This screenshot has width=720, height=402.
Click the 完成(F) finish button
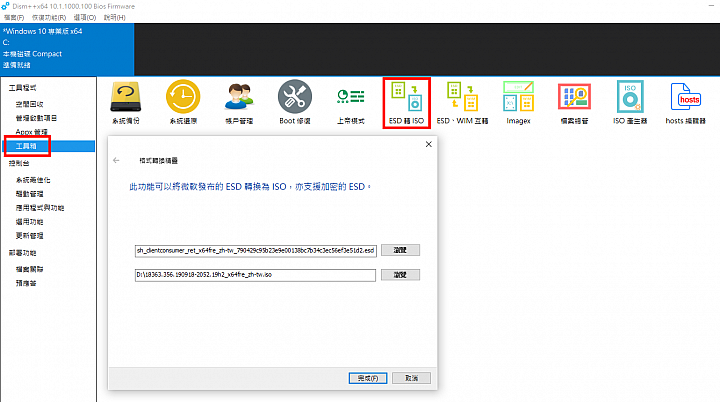368,378
